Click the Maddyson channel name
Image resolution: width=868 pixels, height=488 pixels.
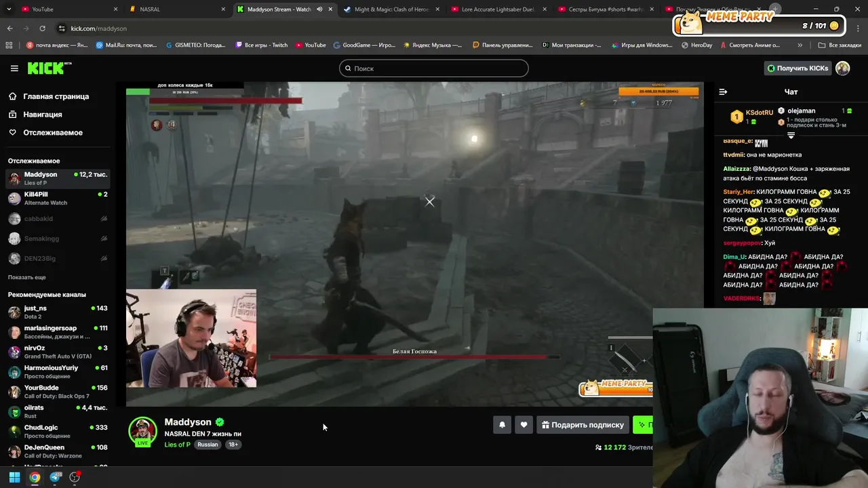pos(188,422)
